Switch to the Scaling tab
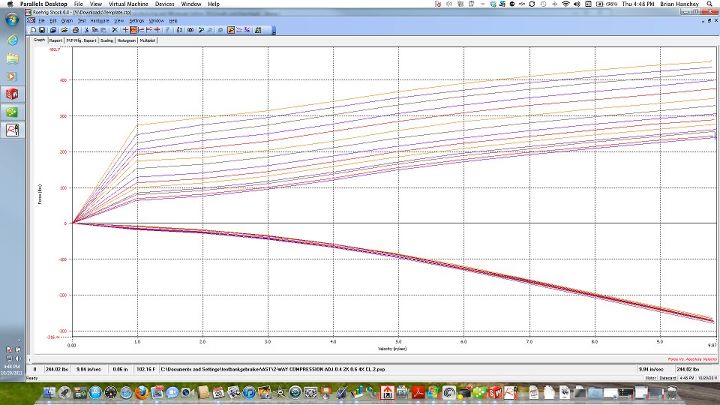The image size is (720, 405). (106, 41)
